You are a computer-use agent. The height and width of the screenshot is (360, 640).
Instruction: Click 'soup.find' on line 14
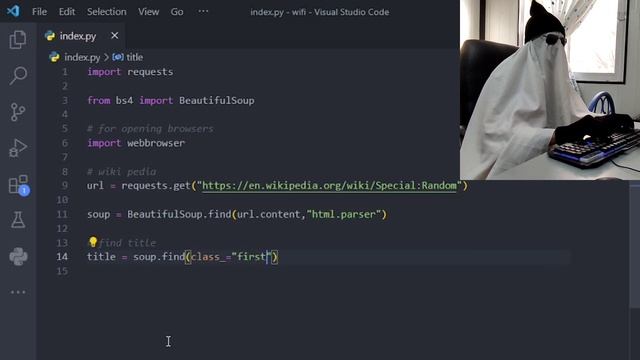(159, 257)
